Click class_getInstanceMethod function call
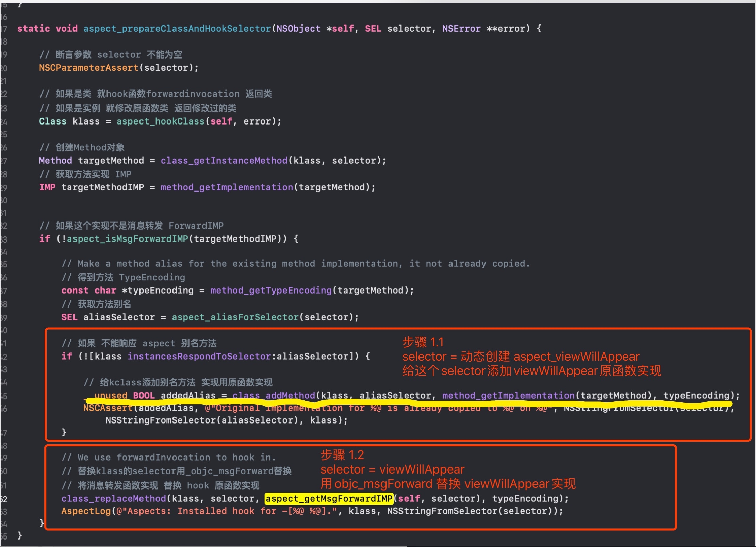The width and height of the screenshot is (756, 547). 224,161
